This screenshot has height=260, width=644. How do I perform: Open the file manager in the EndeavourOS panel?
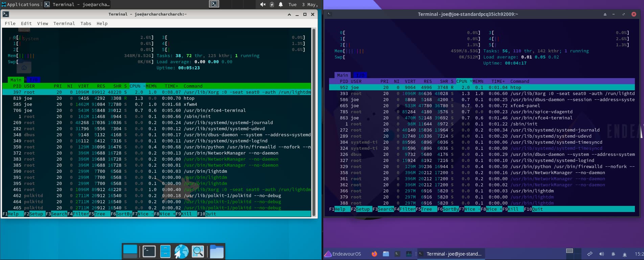tap(386, 254)
